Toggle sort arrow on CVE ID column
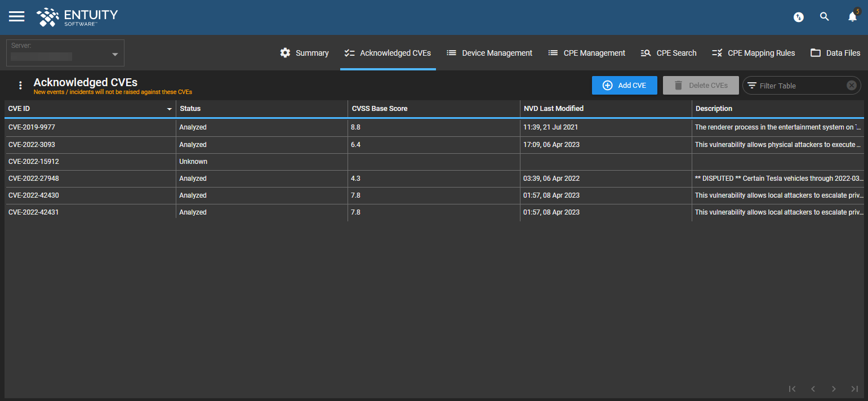The image size is (868, 401). tap(169, 109)
